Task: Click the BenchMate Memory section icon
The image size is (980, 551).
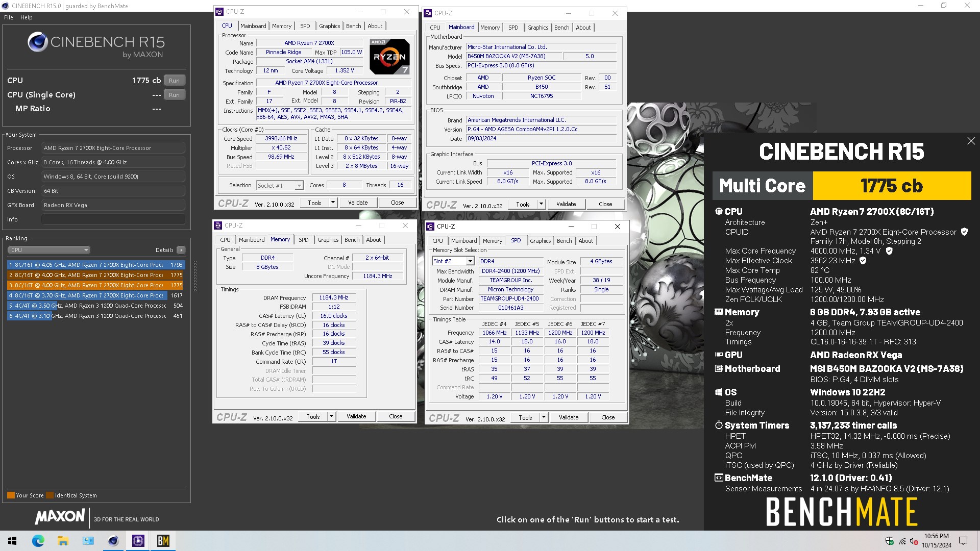Action: coord(719,312)
